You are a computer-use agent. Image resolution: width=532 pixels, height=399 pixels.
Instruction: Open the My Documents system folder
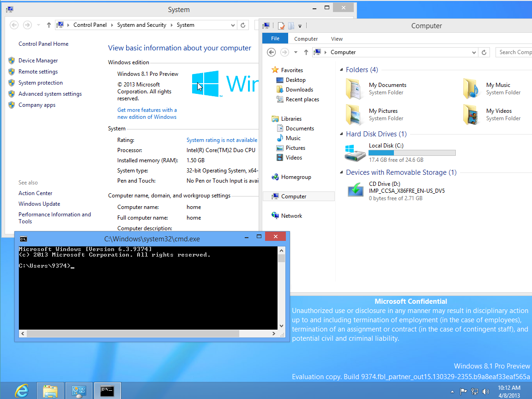click(387, 85)
